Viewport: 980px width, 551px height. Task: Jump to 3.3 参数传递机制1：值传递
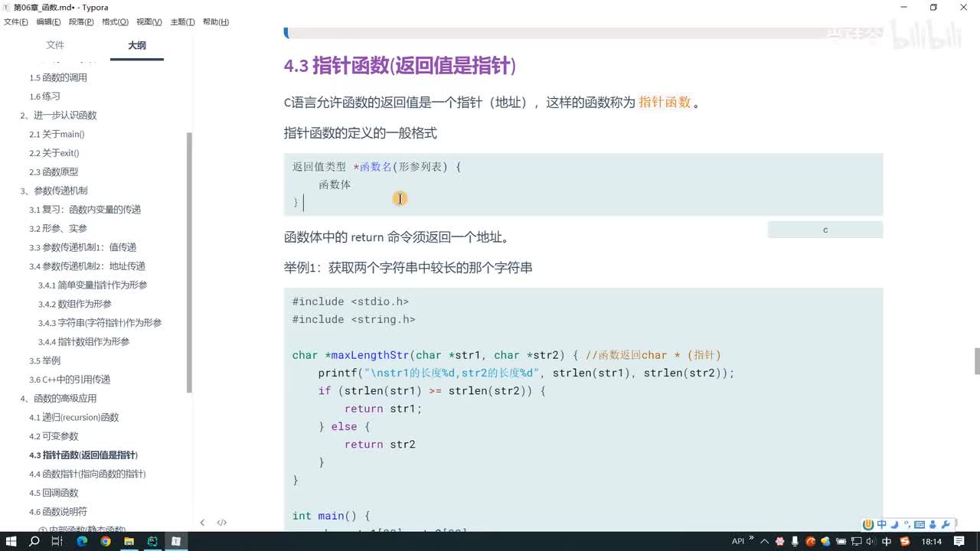click(x=83, y=247)
